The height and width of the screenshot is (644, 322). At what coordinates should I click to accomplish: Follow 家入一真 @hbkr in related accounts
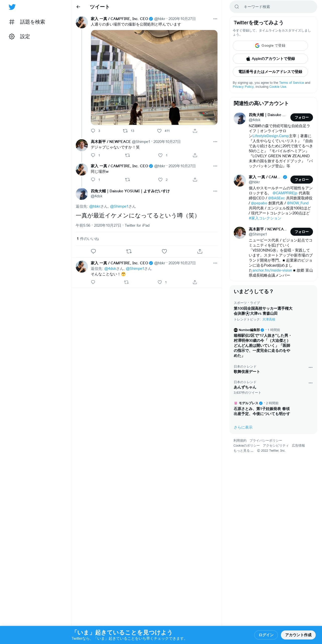pyautogui.click(x=301, y=180)
